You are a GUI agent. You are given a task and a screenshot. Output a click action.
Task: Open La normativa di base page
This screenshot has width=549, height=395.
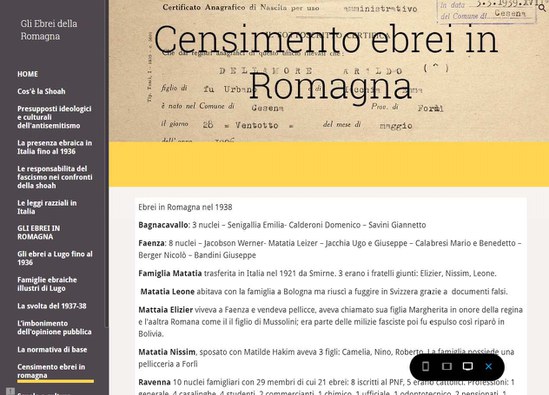tap(52, 349)
